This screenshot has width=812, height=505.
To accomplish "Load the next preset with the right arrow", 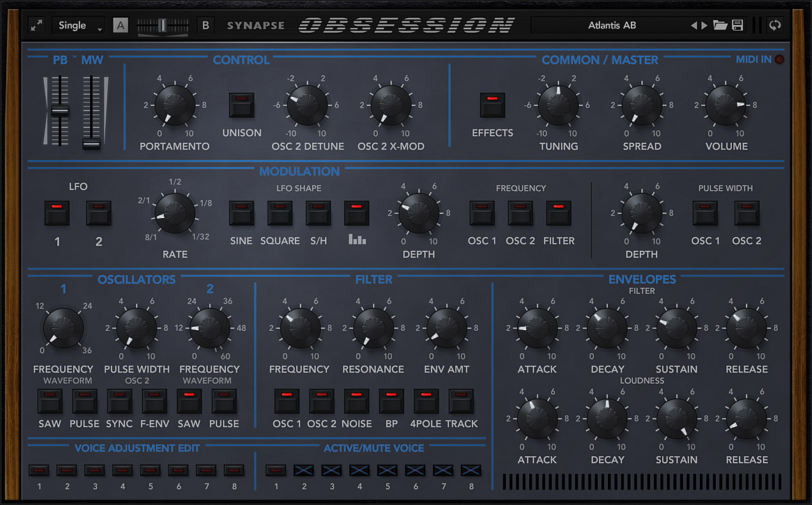I will tap(703, 25).
